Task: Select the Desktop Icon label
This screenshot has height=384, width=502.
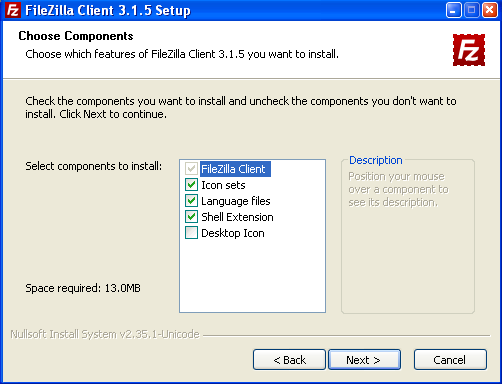Action: (233, 233)
